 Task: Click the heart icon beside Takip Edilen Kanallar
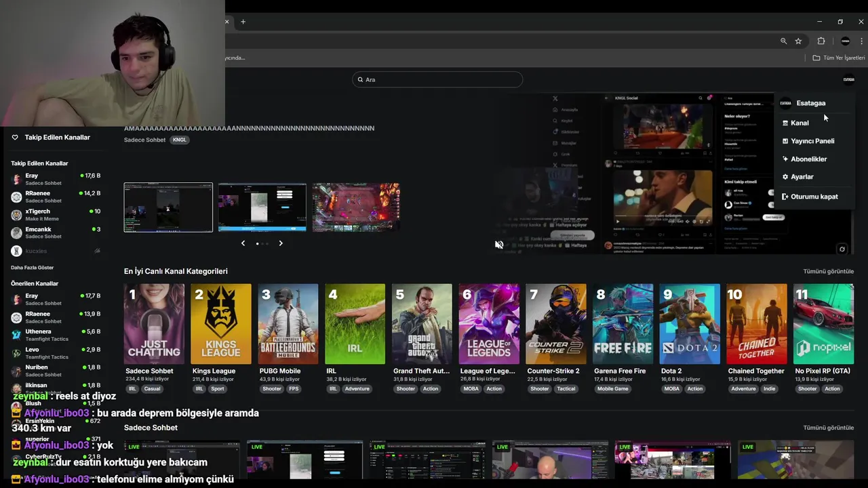(15, 138)
